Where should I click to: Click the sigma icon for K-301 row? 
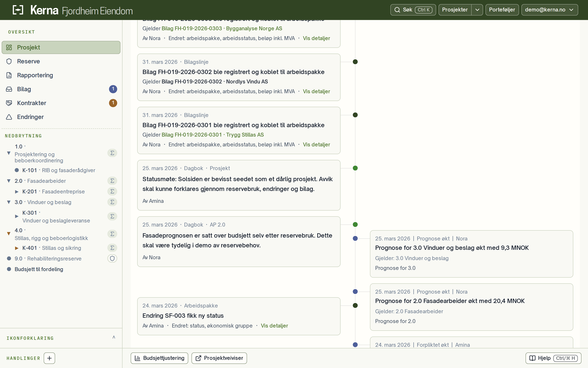coord(112,216)
